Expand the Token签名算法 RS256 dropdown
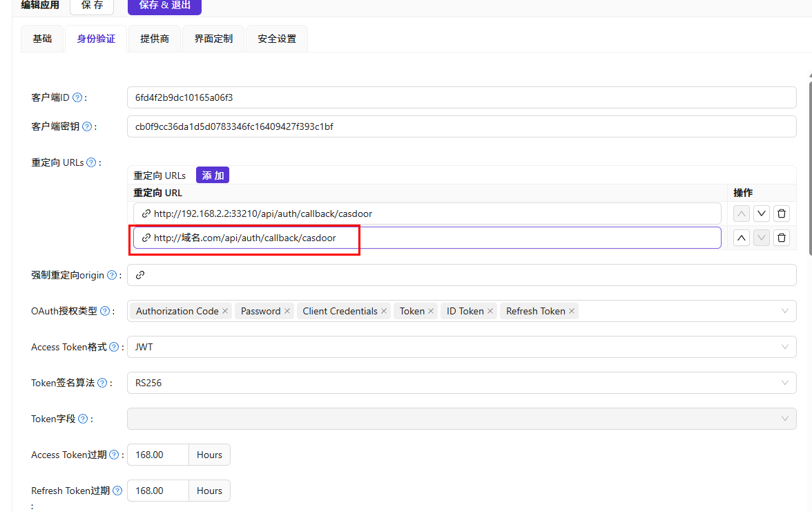The height and width of the screenshot is (512, 812). [461, 383]
